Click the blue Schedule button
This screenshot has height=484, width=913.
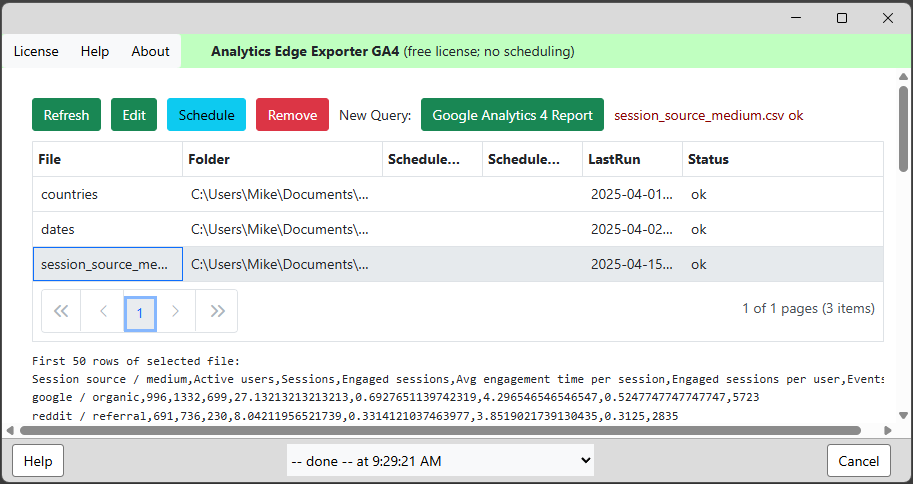pos(206,115)
